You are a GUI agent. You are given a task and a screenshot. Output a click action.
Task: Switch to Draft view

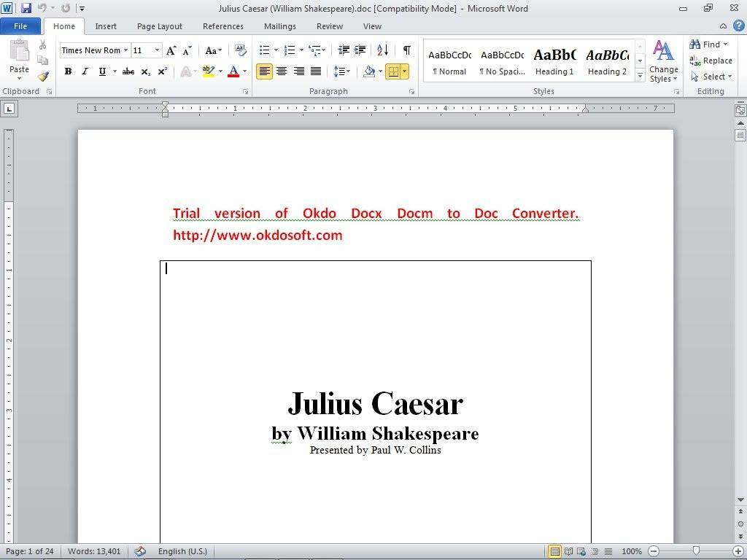pos(608,551)
